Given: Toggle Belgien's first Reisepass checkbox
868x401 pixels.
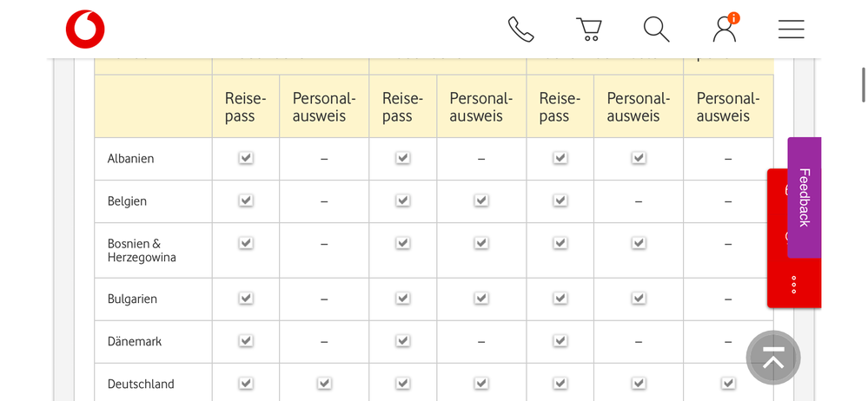Looking at the screenshot, I should [246, 200].
